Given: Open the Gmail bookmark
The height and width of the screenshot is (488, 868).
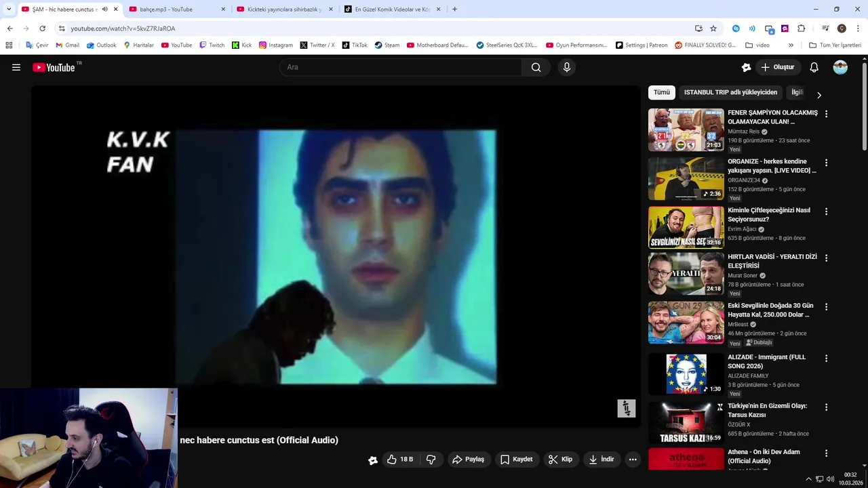Looking at the screenshot, I should (67, 45).
